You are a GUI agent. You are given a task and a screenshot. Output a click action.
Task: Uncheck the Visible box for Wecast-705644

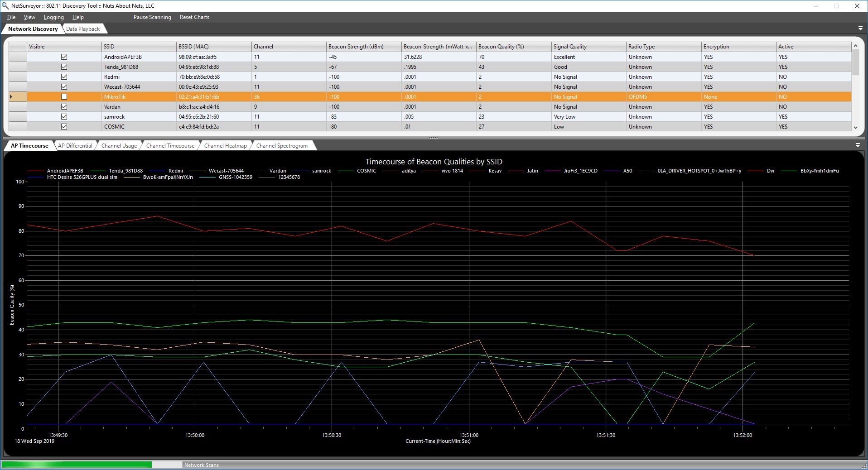tap(64, 86)
